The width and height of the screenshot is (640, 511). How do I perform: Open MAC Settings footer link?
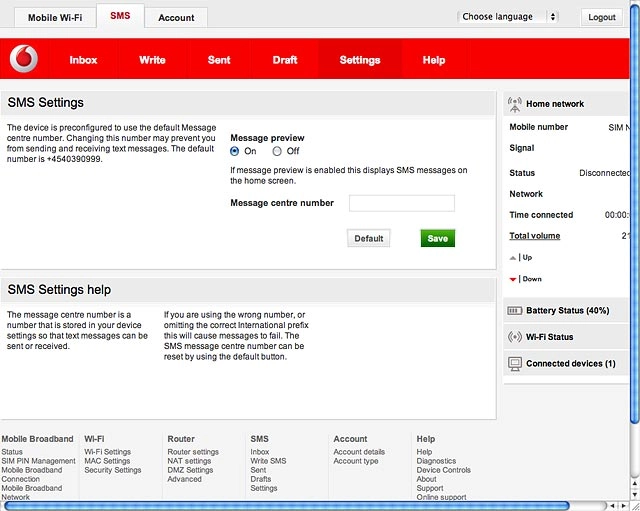point(107,461)
